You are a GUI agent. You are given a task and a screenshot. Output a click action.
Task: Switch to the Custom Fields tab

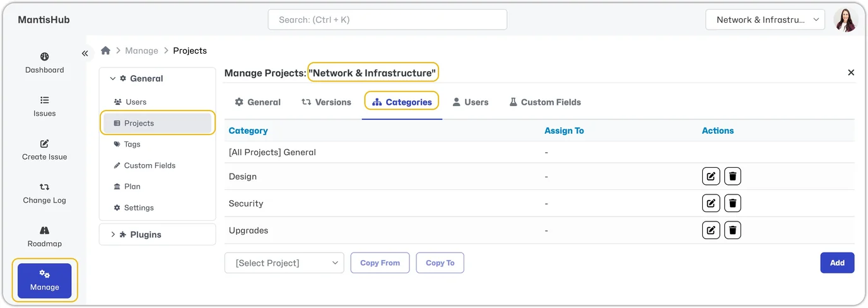pyautogui.click(x=545, y=102)
